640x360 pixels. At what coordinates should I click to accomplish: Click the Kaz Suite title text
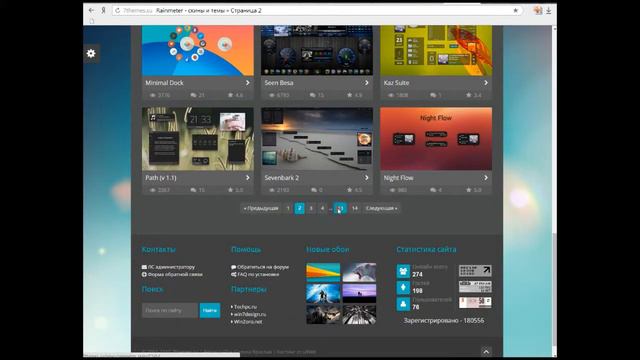(x=396, y=83)
